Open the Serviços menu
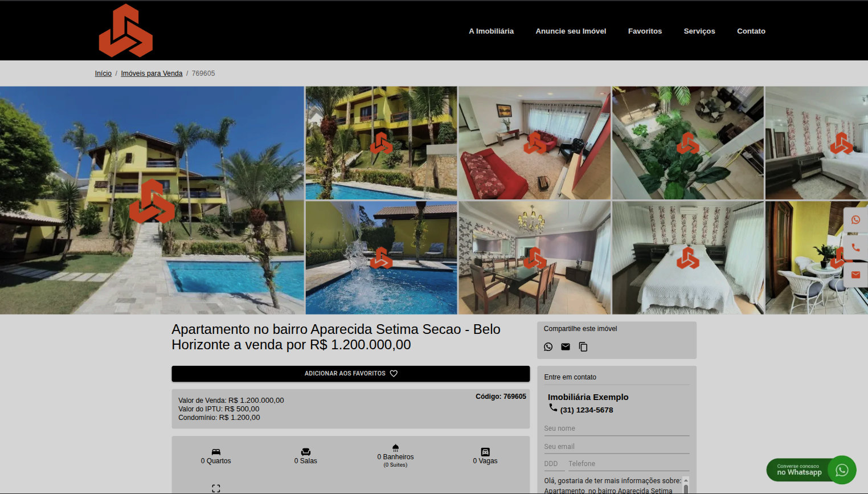868x494 pixels. [699, 31]
